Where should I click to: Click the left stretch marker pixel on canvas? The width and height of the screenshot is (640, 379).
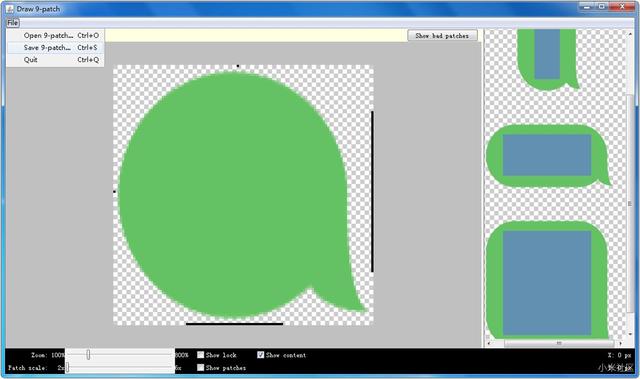pyautogui.click(x=114, y=191)
